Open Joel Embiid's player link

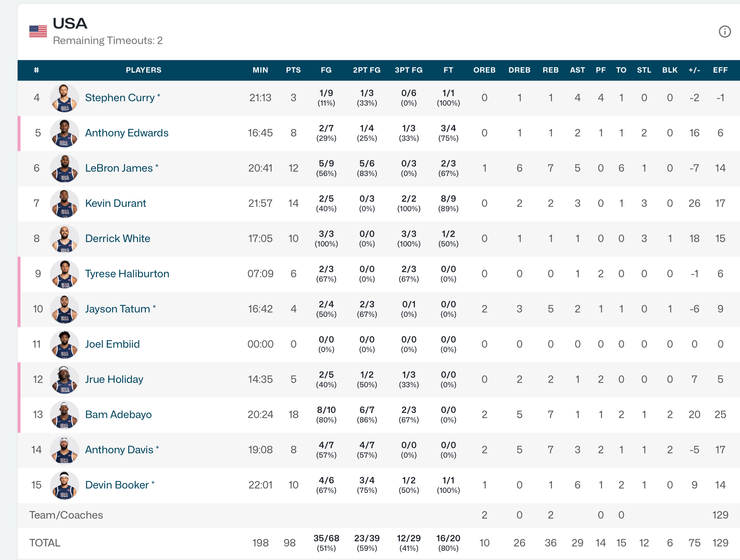tap(112, 344)
